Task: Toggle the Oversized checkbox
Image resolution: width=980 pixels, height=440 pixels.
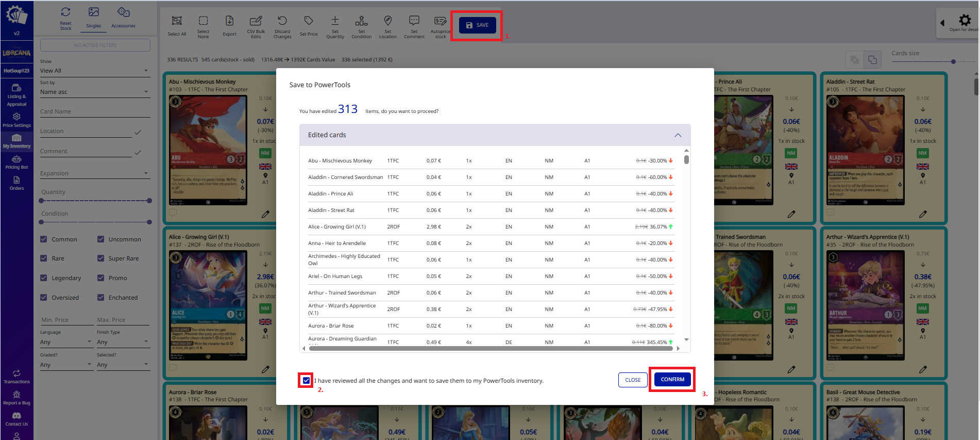Action: [44, 298]
